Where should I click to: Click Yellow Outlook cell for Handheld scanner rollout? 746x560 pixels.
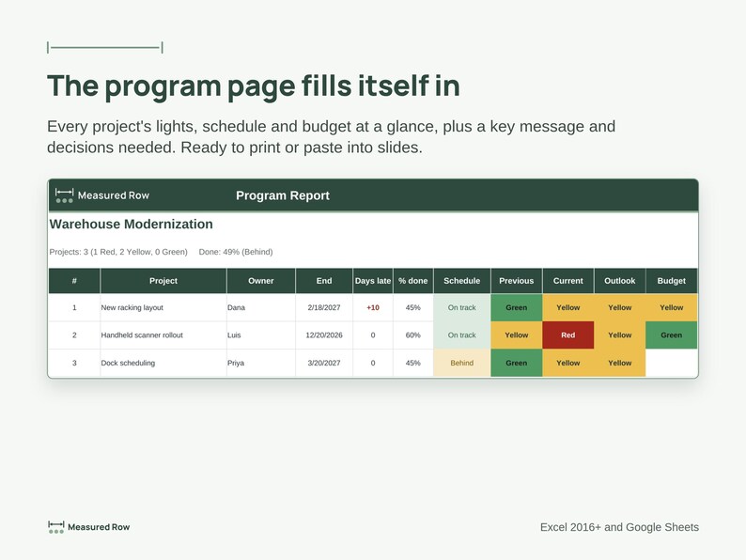[x=619, y=334]
